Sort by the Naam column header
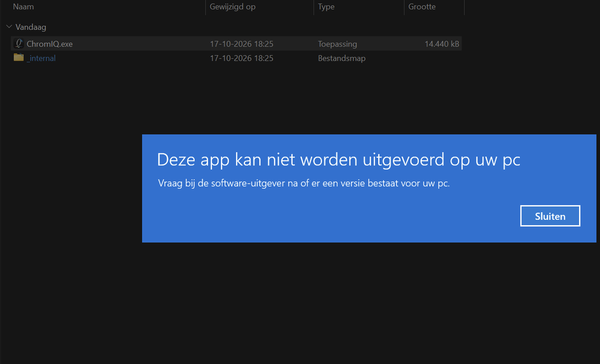Viewport: 600px width, 364px height. [x=23, y=7]
